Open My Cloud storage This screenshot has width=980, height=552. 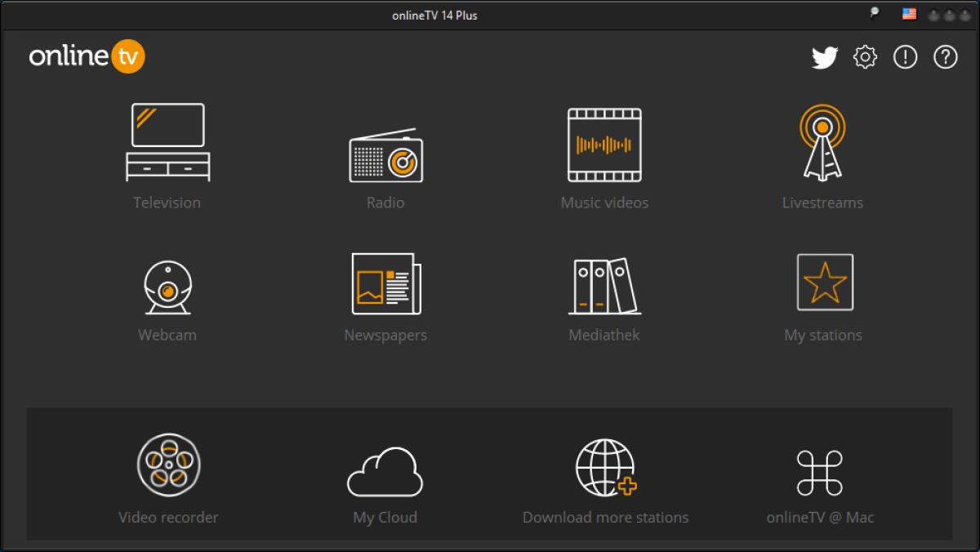click(385, 472)
